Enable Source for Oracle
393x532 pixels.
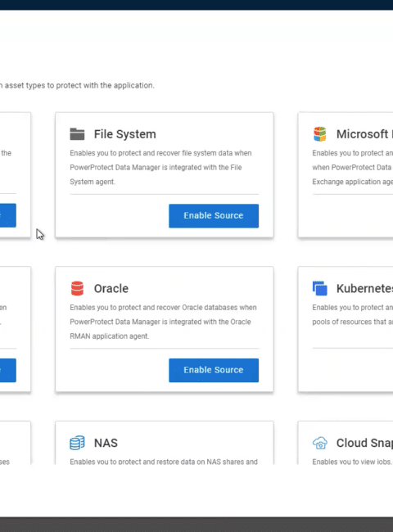pyautogui.click(x=214, y=370)
